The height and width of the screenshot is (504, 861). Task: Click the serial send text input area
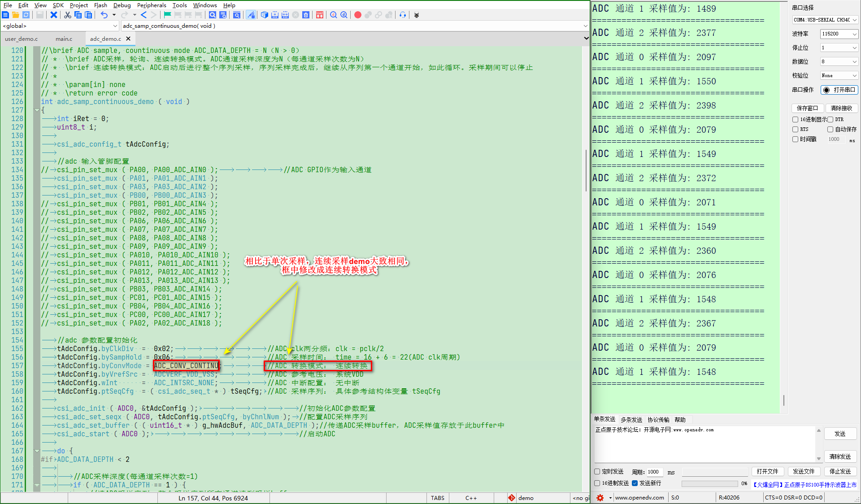point(704,444)
